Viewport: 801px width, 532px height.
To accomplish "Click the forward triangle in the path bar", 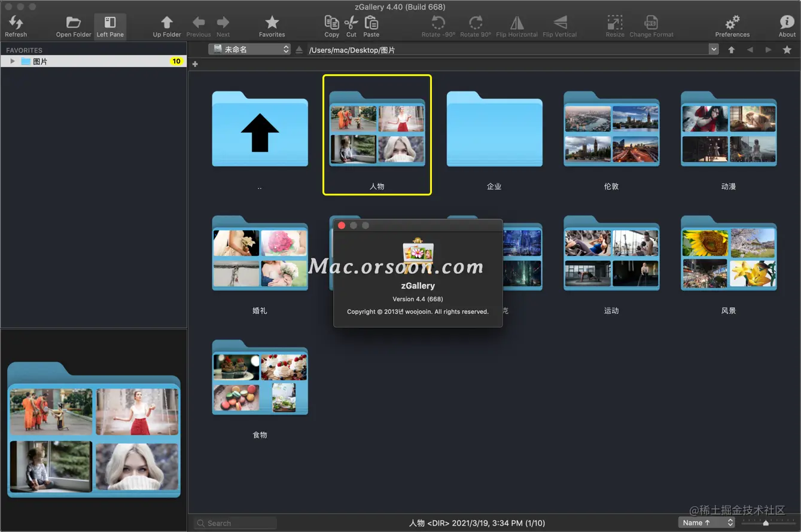I will 768,50.
